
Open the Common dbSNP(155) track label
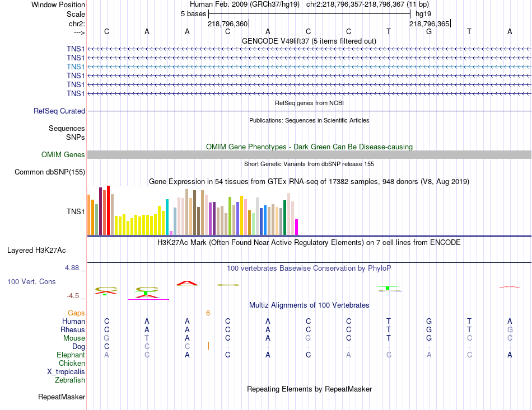coord(49,172)
